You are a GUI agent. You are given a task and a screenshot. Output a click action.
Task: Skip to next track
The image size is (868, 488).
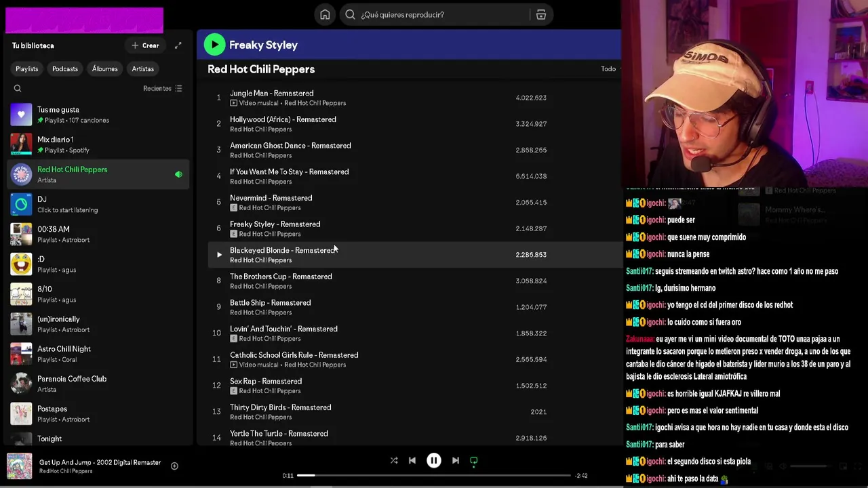pos(456,460)
